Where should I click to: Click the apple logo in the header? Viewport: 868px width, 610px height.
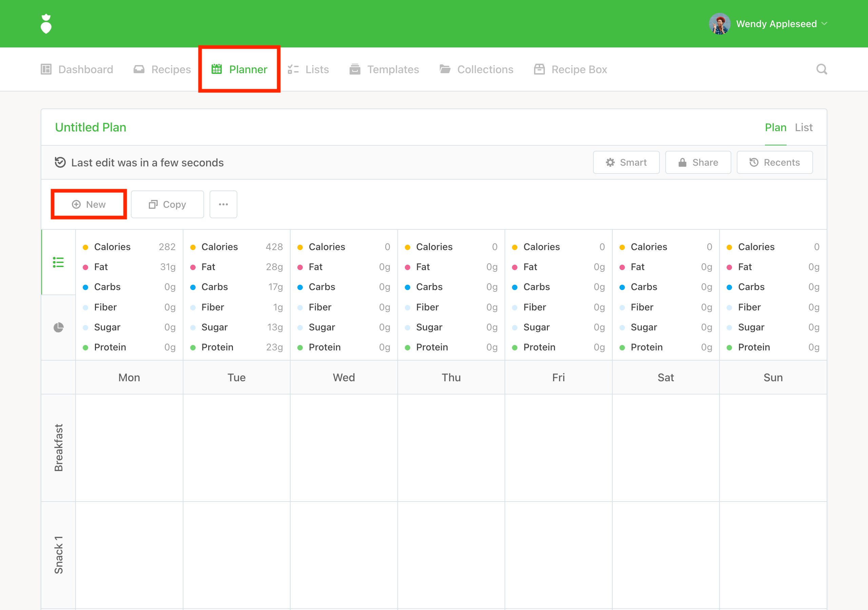point(46,24)
